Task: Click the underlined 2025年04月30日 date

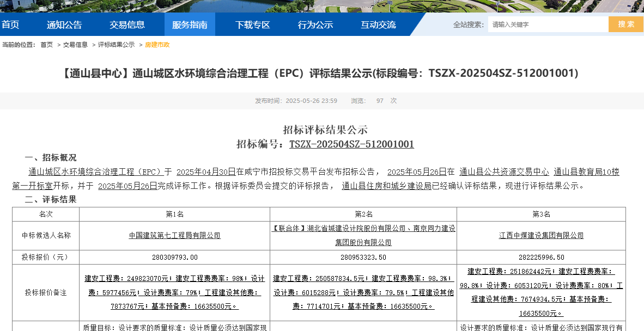Action: click(206, 172)
